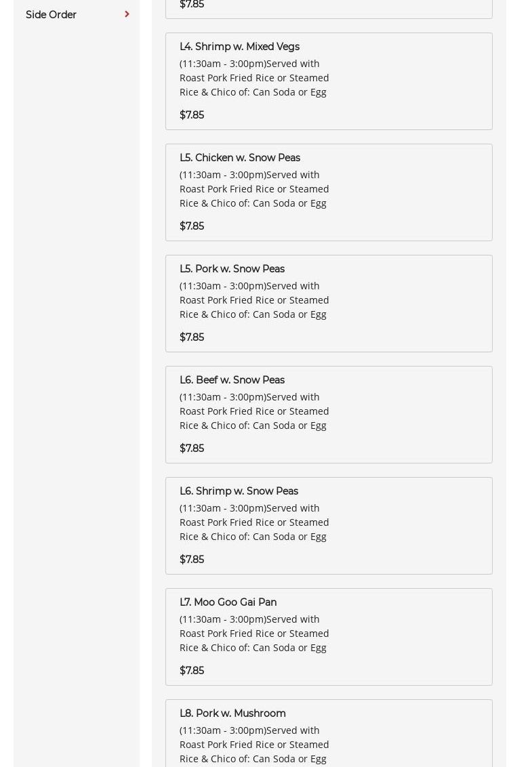
Task: Click the $7.85 price under Chicken w. Snow Peas
Action: click(192, 226)
